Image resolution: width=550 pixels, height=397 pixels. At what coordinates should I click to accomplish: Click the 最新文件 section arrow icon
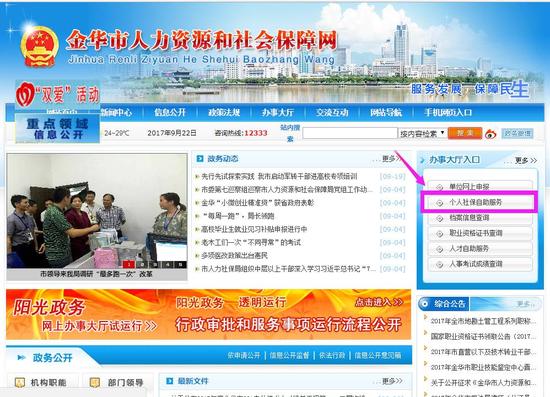(x=169, y=381)
